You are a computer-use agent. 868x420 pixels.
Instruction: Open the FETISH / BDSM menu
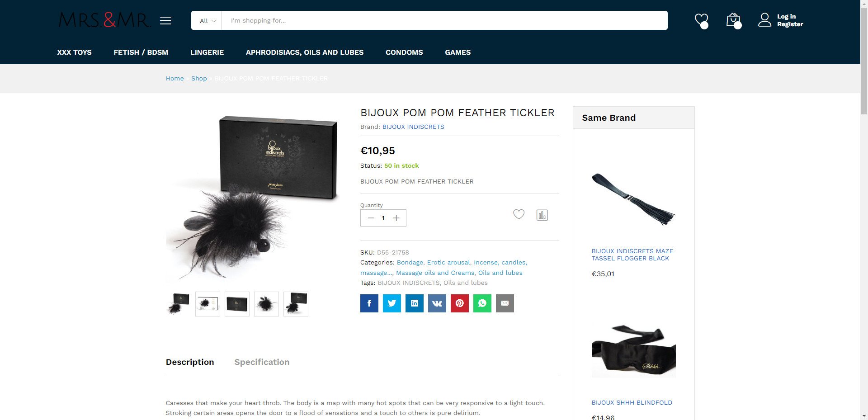tap(141, 52)
